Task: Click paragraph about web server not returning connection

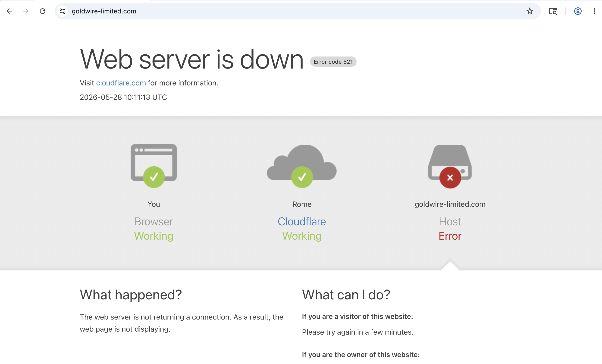Action: [x=182, y=323]
